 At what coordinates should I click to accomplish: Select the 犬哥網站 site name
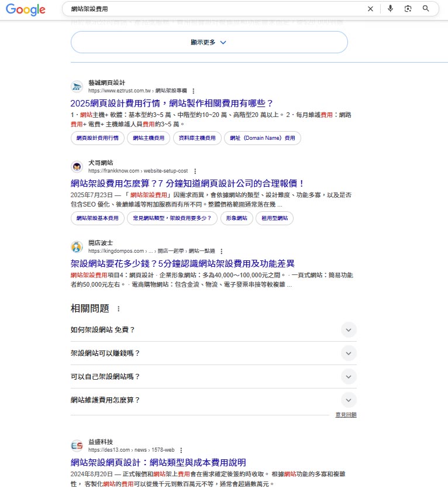[x=101, y=163]
